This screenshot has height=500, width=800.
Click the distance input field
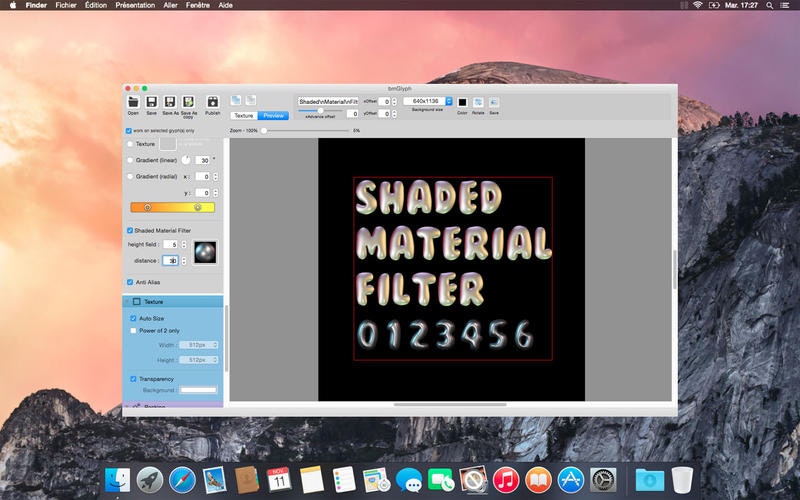pos(170,260)
